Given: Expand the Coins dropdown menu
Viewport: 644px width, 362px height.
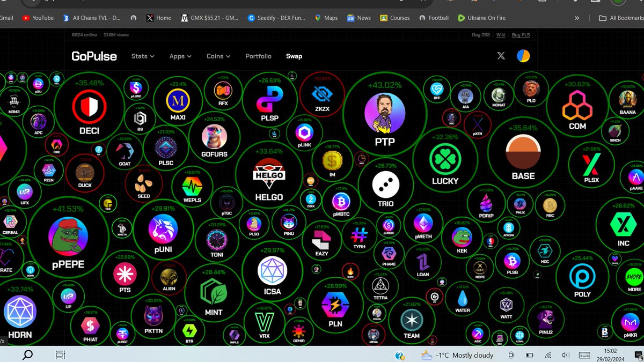Looking at the screenshot, I should click(218, 56).
